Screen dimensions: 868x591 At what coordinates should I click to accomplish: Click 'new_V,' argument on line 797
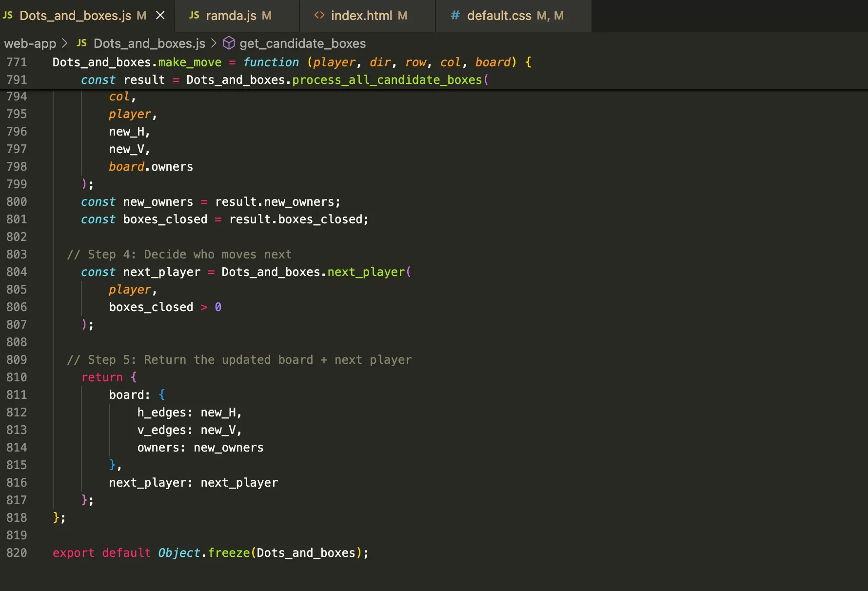(129, 149)
